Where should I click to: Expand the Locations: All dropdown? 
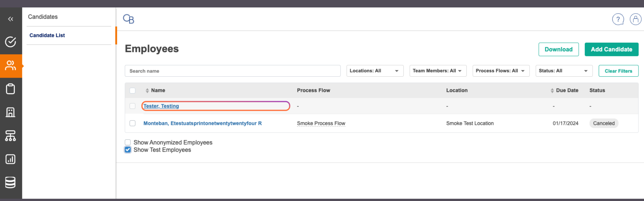pyautogui.click(x=375, y=71)
